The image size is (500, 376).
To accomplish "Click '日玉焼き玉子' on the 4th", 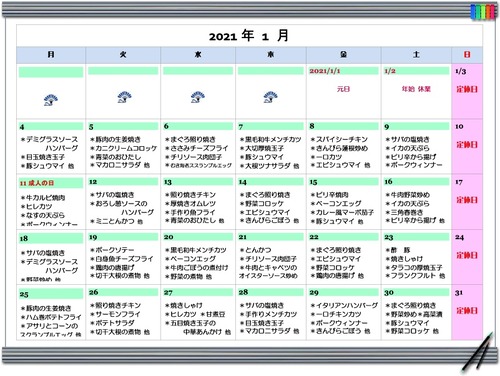I will click(x=45, y=157).
